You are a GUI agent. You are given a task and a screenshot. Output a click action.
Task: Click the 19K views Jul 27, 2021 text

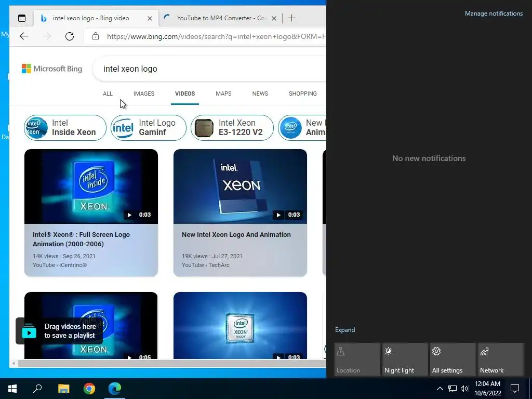(212, 256)
